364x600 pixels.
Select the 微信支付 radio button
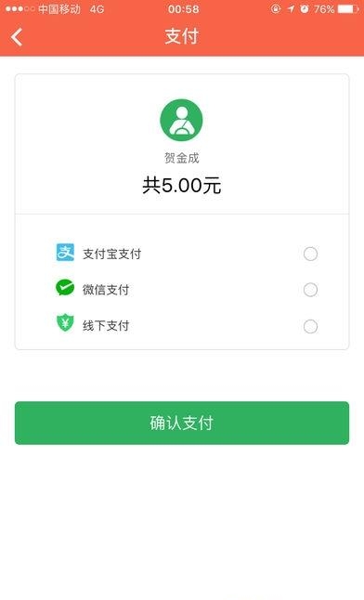pyautogui.click(x=310, y=290)
